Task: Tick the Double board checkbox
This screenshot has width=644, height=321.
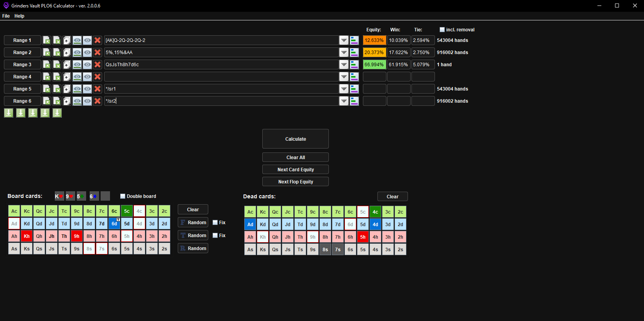Action: point(123,196)
